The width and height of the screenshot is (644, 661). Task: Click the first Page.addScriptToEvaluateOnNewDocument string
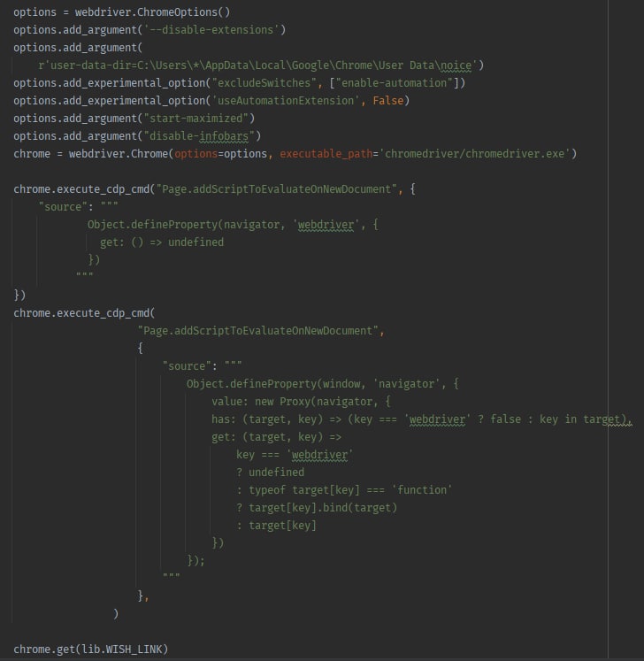coord(277,189)
